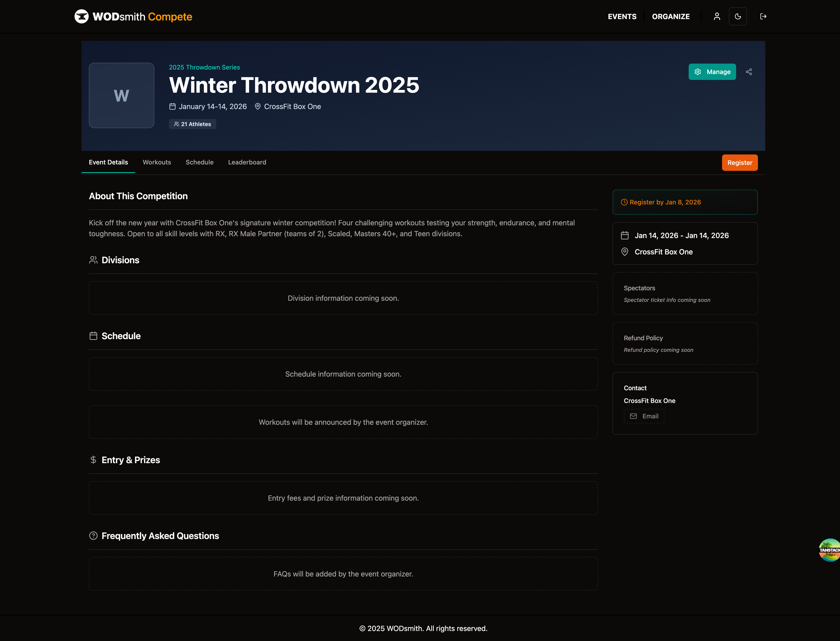Select the Event Details tab
Image resolution: width=840 pixels, height=641 pixels.
(x=108, y=162)
